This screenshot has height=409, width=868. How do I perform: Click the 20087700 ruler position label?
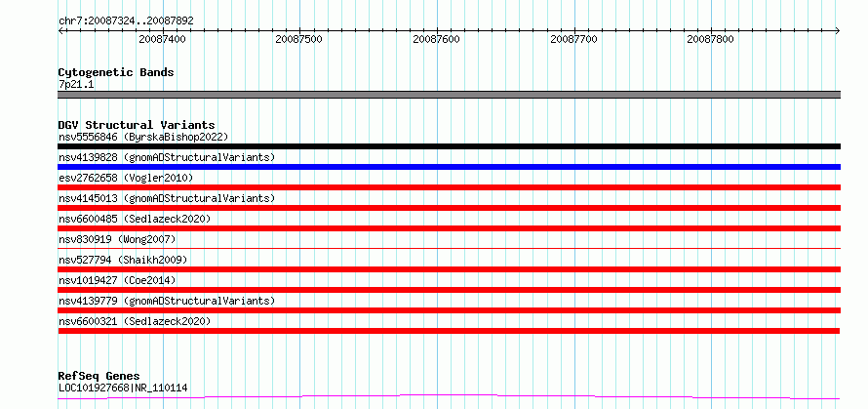(x=574, y=39)
